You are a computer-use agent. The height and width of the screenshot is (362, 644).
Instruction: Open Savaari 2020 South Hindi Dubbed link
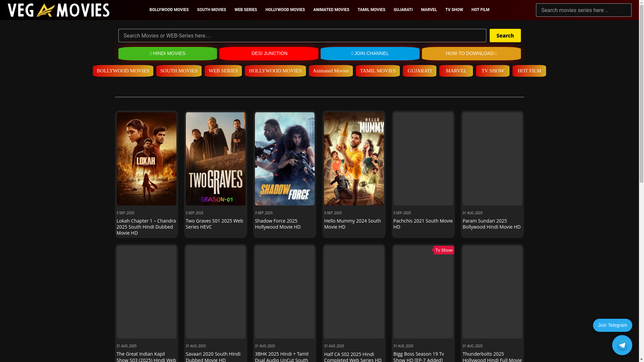213,357
